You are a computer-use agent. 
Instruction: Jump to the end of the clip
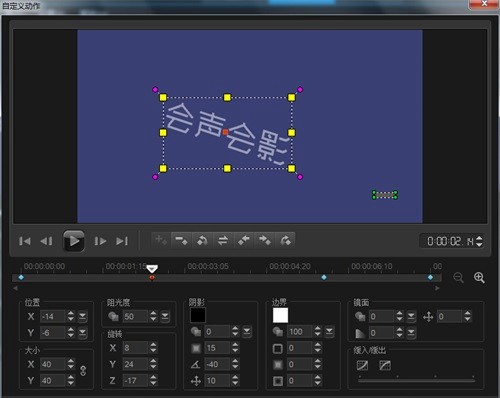pos(122,241)
